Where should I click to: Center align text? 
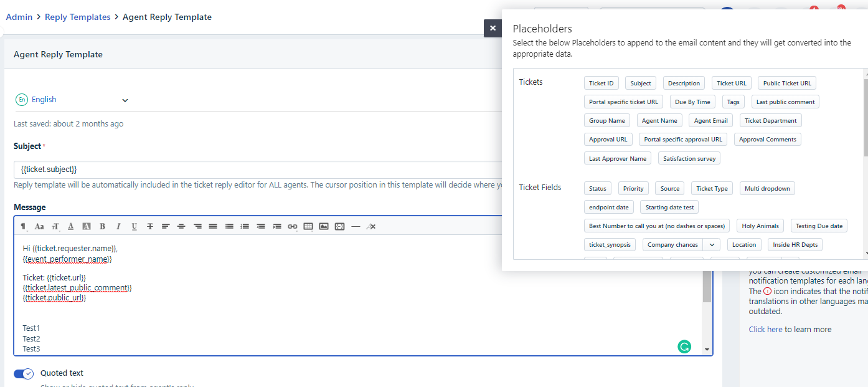pos(181,226)
